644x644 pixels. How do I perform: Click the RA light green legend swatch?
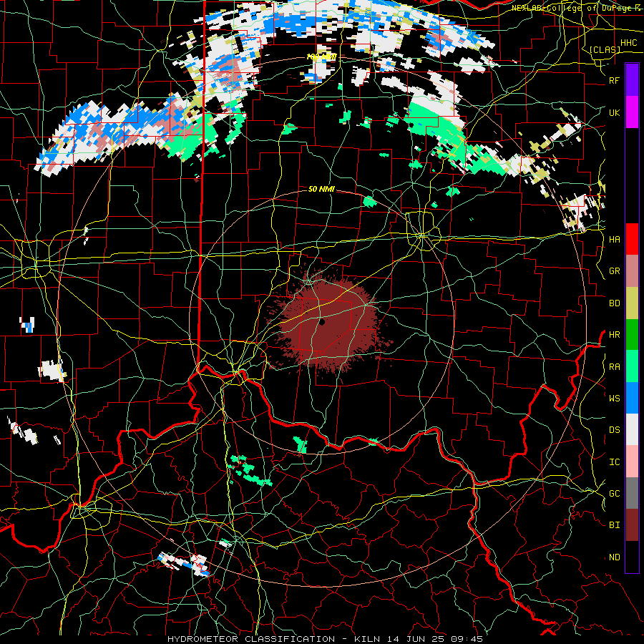coord(632,366)
